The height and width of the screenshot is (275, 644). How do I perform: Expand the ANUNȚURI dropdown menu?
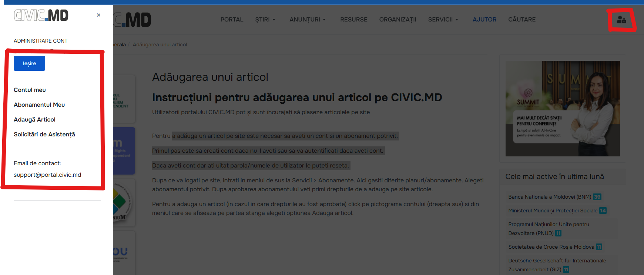point(307,20)
